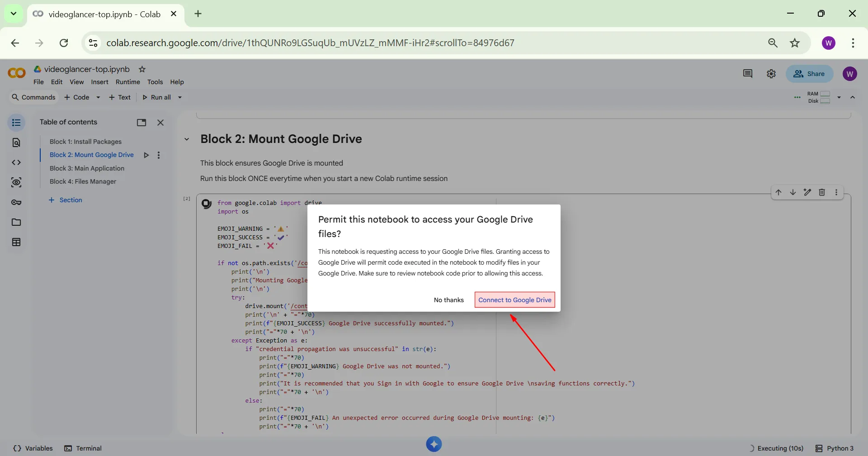Open the Tools menu
Image resolution: width=868 pixels, height=456 pixels.
[155, 82]
